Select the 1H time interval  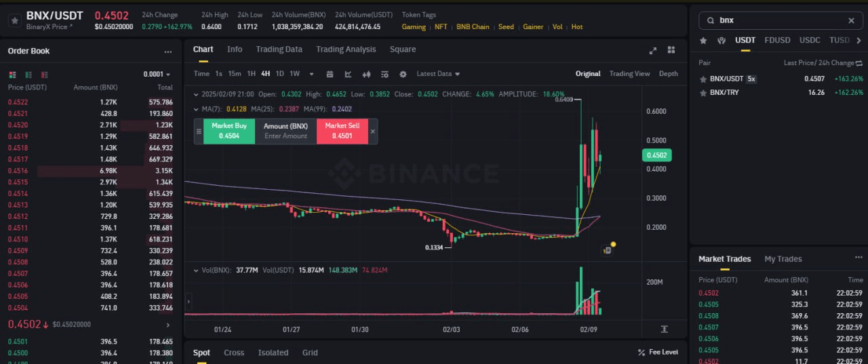coord(252,74)
